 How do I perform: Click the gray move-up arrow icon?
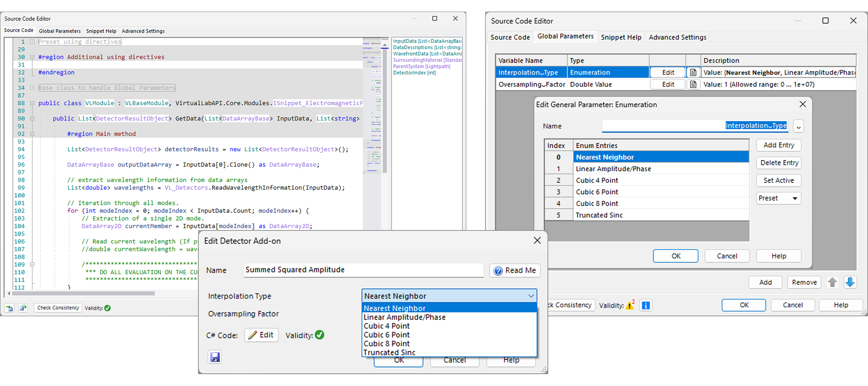tap(832, 282)
